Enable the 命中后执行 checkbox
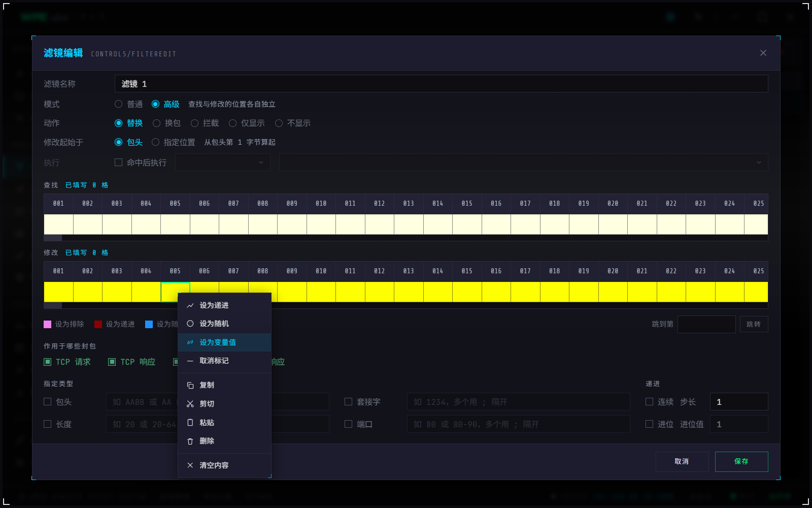 pos(119,163)
